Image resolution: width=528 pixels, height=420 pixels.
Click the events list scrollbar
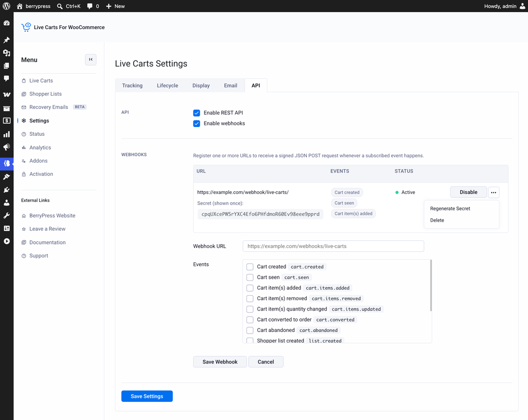(431, 285)
